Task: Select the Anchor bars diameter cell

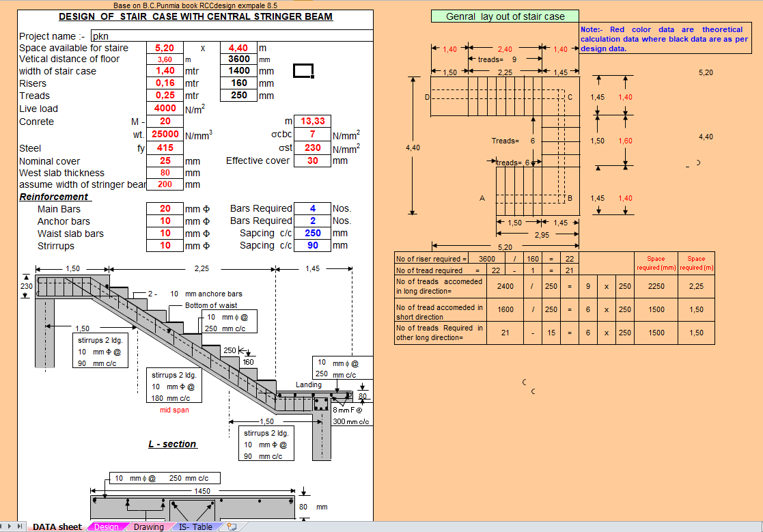Action: click(165, 221)
